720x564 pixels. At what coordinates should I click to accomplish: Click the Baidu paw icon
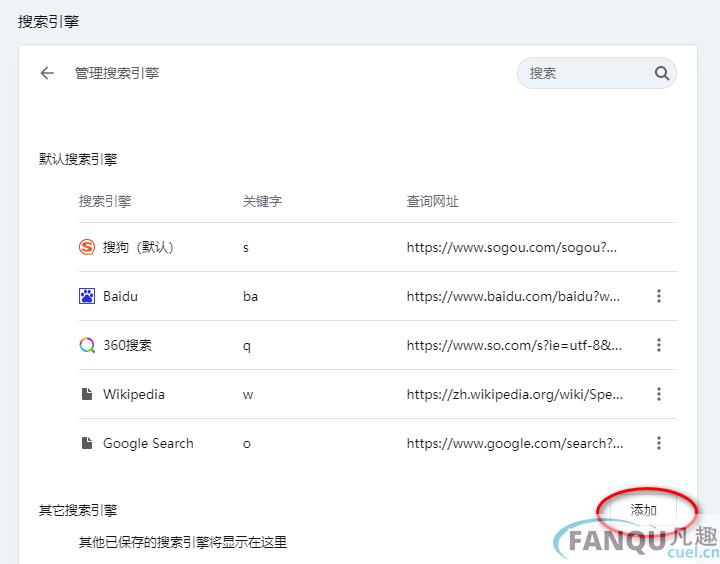tap(87, 296)
